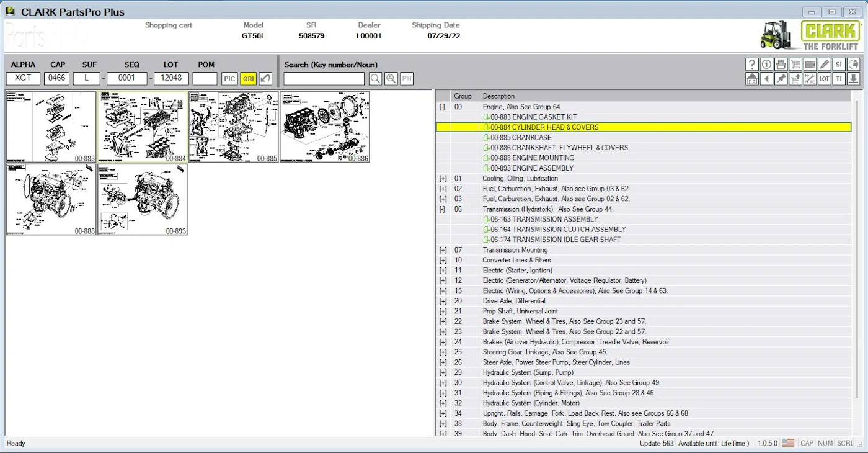Click the download arrow icon

[x=854, y=79]
